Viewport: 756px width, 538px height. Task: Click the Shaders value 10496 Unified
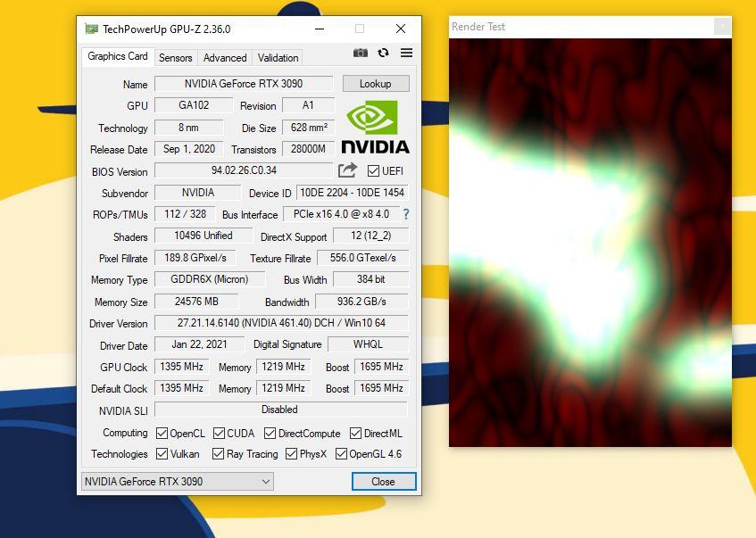click(x=204, y=236)
